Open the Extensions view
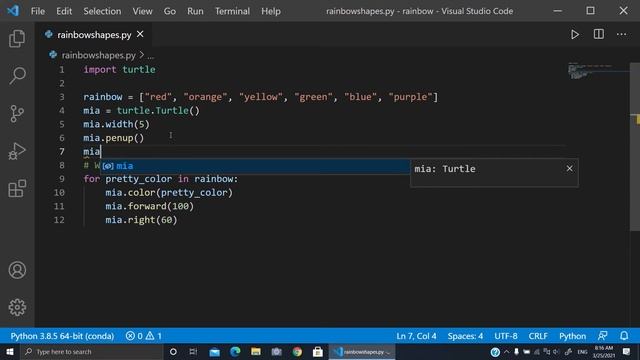The height and width of the screenshot is (360, 640). click(17, 189)
